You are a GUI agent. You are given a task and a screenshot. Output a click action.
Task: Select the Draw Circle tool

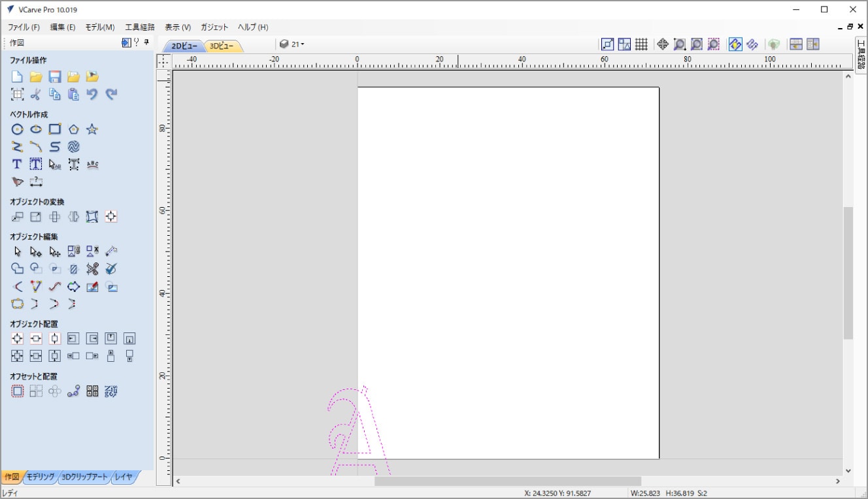click(x=18, y=129)
